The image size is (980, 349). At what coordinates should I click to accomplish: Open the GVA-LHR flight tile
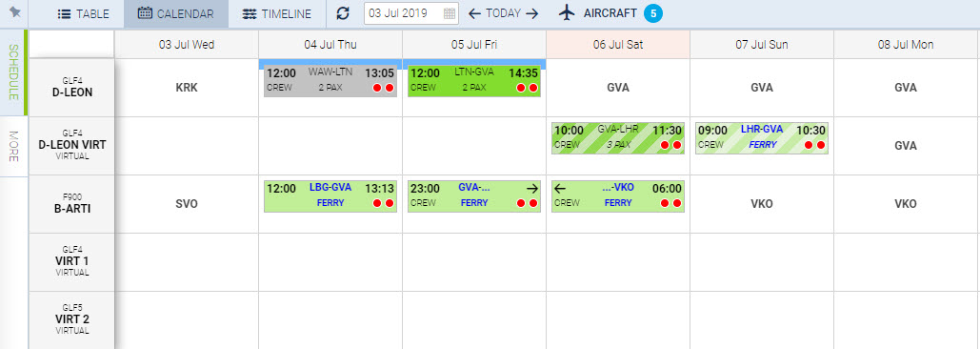point(618,138)
